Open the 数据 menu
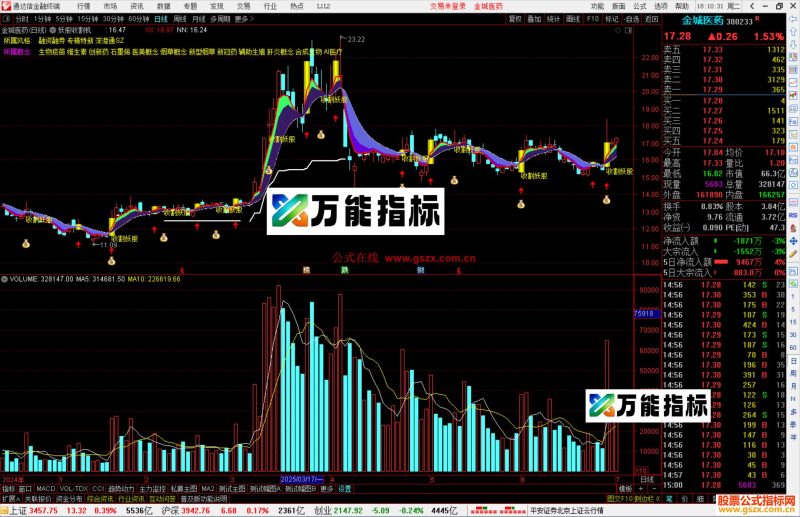 pos(163,6)
